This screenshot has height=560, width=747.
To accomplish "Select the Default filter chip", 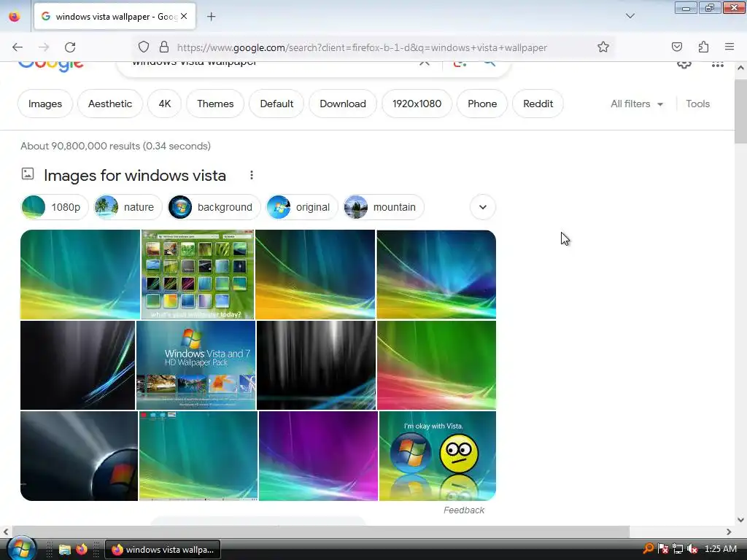I will 276,104.
